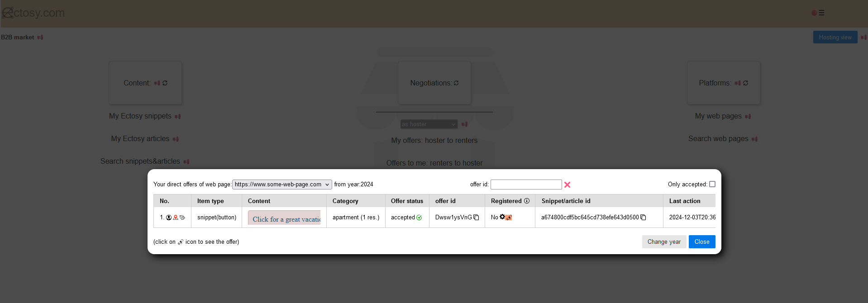Click the 'Click for a great vacation' snippet preview
868x303 pixels.
click(x=284, y=218)
